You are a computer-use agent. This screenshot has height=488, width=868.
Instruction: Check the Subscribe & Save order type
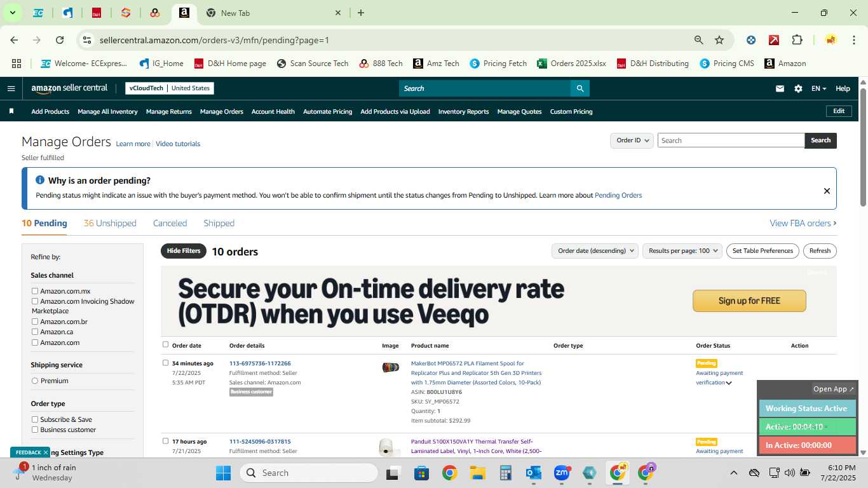click(35, 419)
